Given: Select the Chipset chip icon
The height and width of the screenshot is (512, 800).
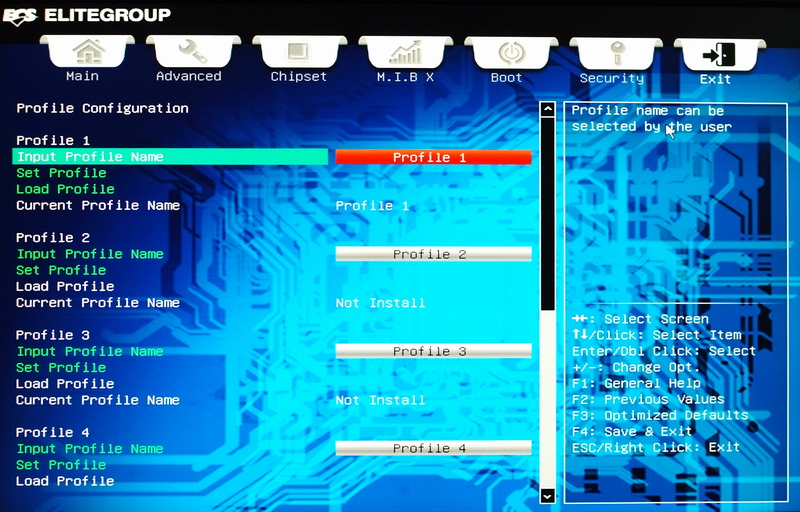Looking at the screenshot, I should coord(299,52).
